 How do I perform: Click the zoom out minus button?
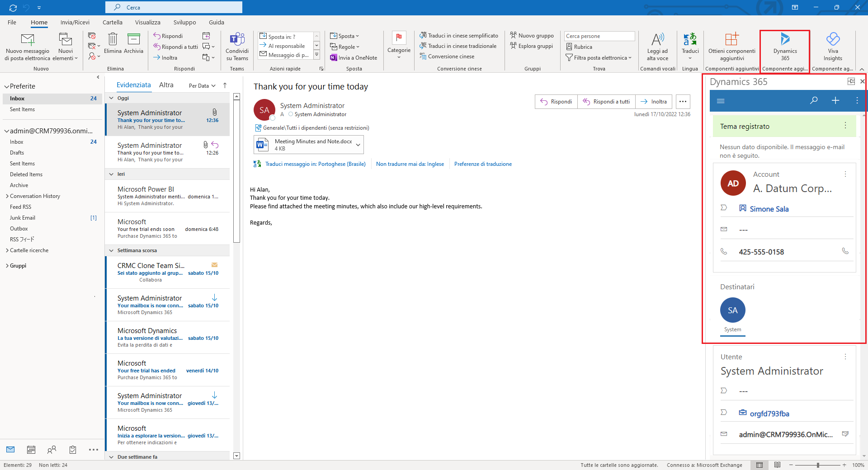click(x=791, y=465)
